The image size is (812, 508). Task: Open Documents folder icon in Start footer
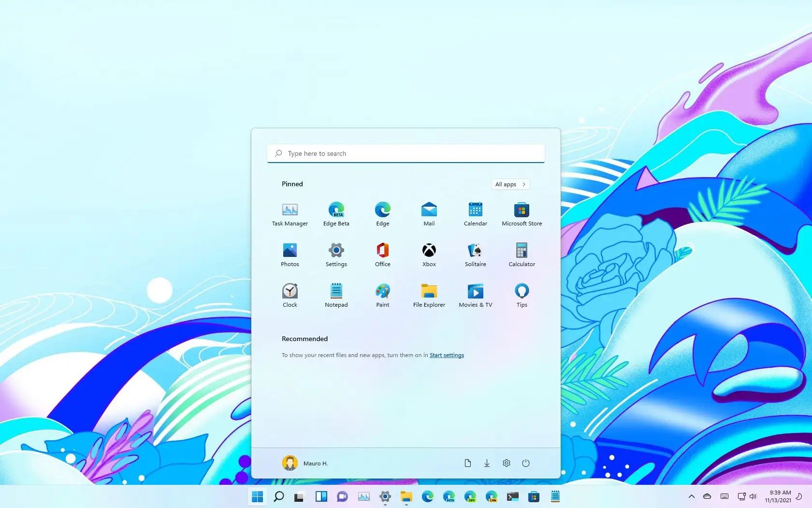click(x=467, y=463)
